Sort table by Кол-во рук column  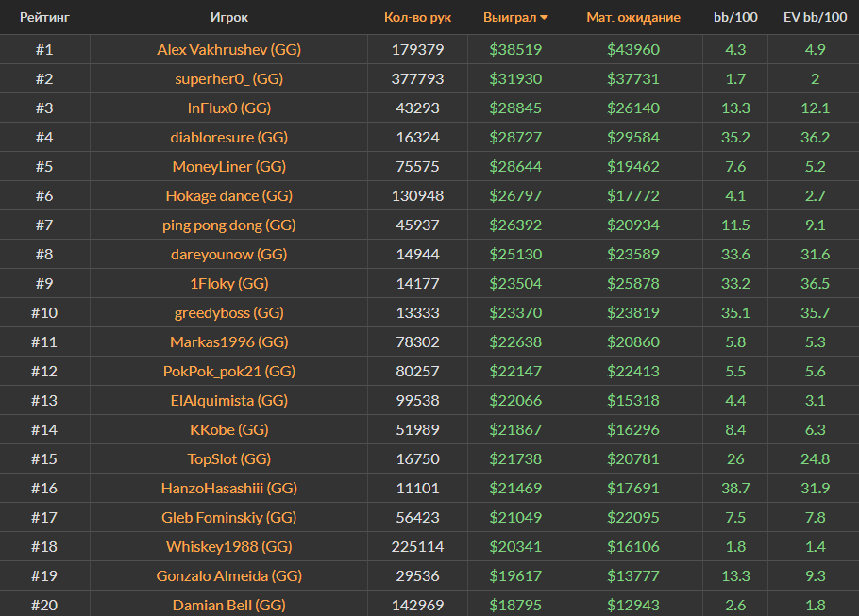pyautogui.click(x=417, y=17)
